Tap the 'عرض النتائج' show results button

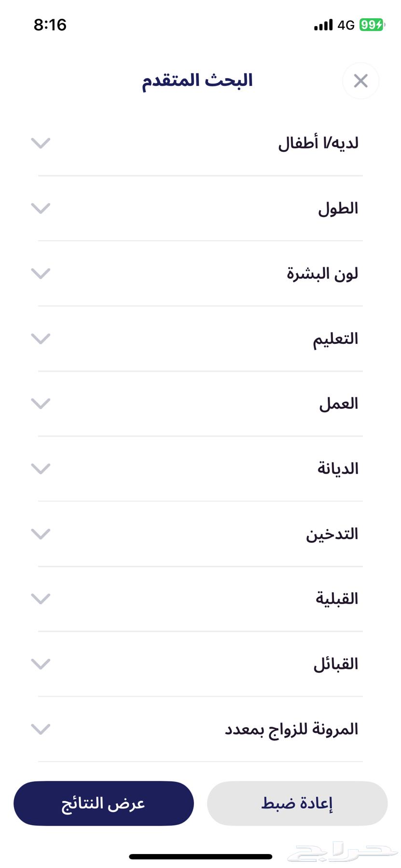(103, 803)
